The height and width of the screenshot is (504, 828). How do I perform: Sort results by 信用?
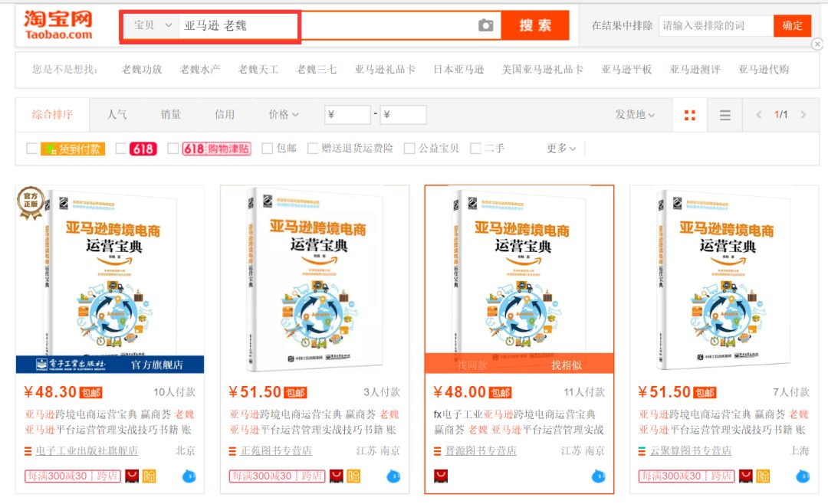click(x=225, y=115)
